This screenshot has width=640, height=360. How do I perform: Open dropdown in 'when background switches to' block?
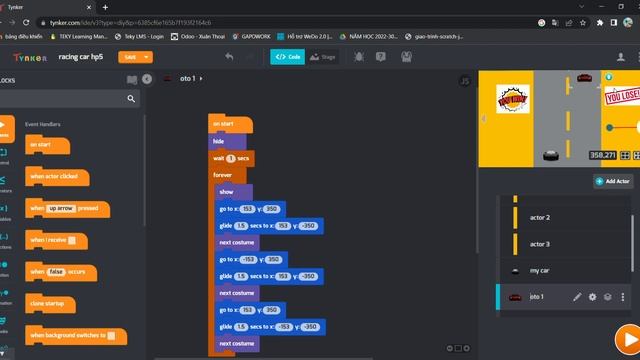tap(111, 336)
